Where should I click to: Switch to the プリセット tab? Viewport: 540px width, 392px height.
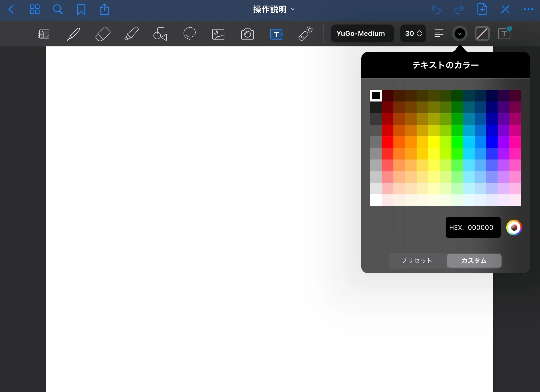pos(417,260)
